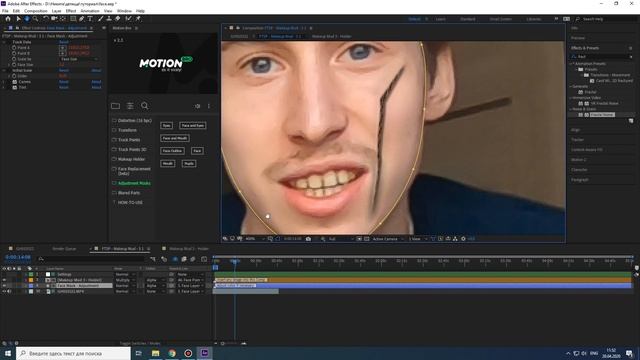
Task: Take snapshot with viewer camera icon
Action: pos(308,239)
